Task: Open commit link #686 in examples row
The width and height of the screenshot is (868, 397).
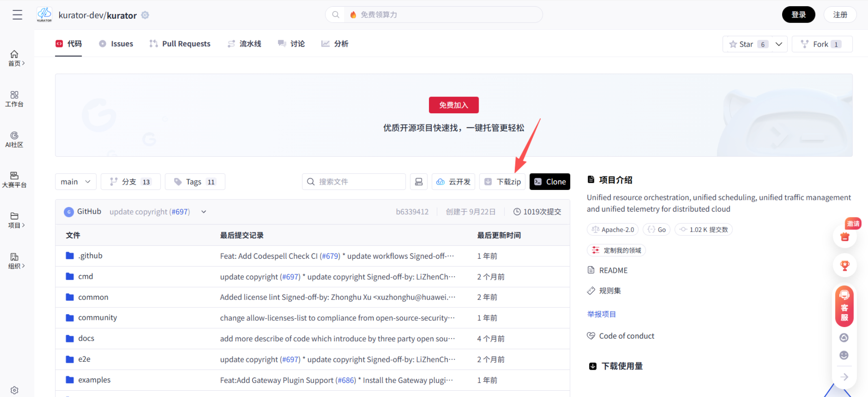Action: (346, 380)
